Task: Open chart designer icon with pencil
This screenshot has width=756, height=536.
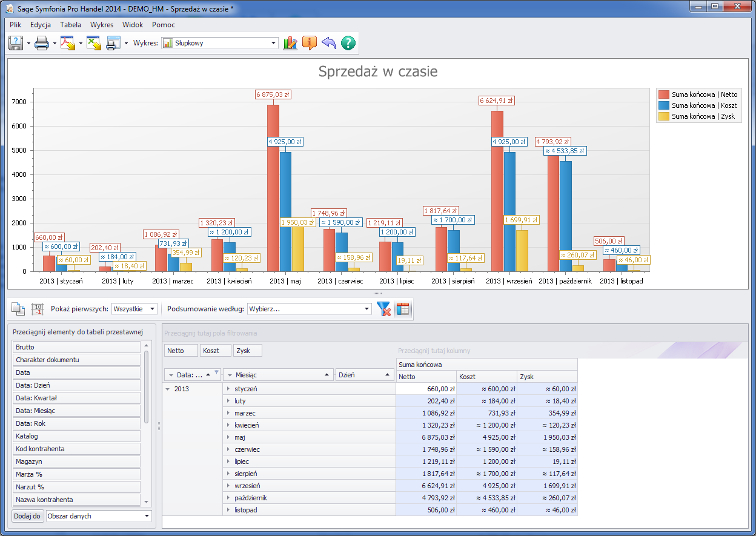Action: click(290, 43)
